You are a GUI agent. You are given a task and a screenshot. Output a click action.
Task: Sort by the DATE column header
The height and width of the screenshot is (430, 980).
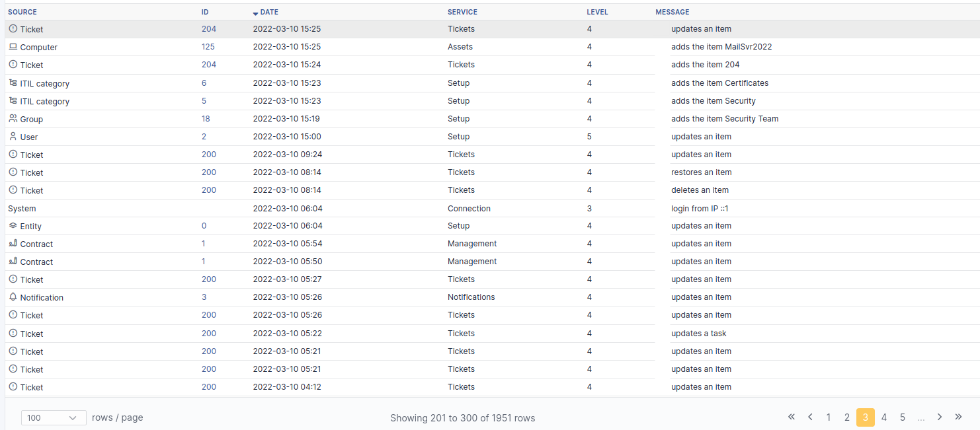click(x=269, y=12)
